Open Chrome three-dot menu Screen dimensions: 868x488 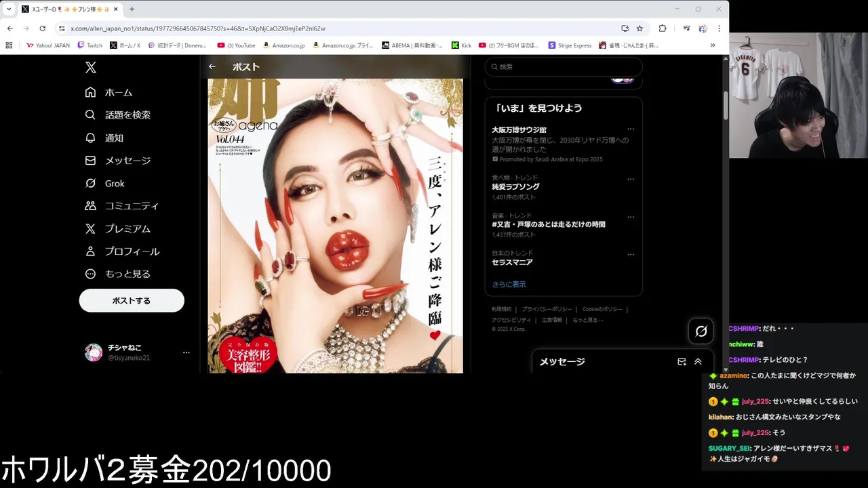click(719, 28)
